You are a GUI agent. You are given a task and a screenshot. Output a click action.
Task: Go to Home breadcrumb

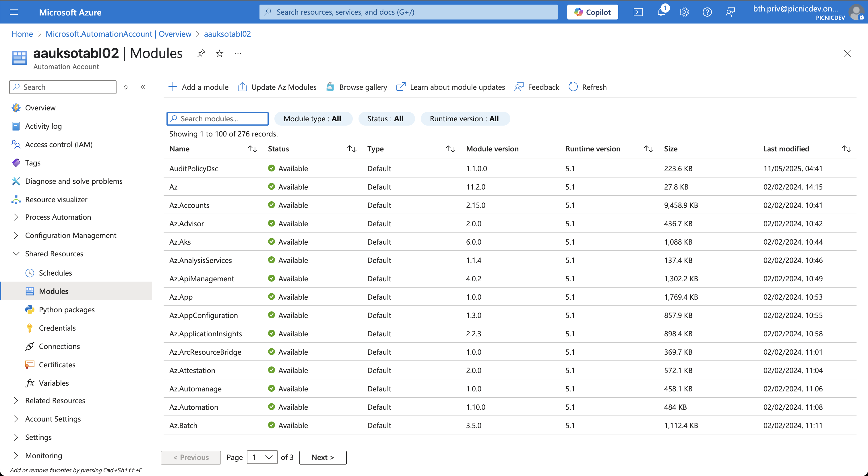(22, 34)
